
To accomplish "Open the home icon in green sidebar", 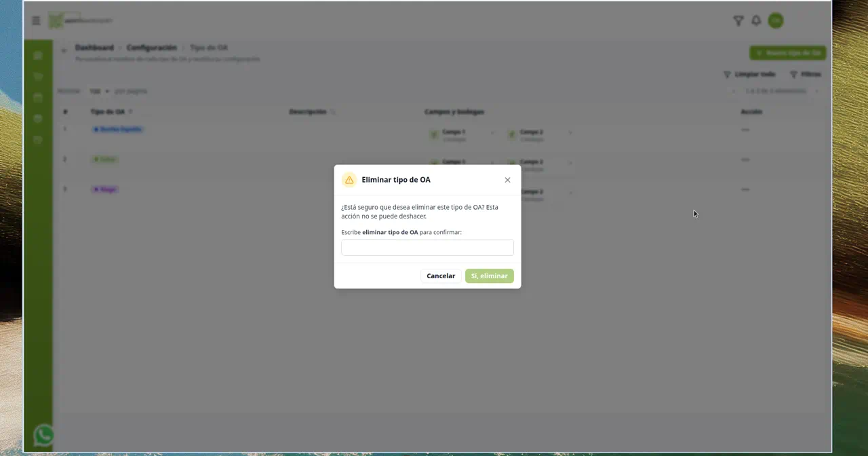I will (x=38, y=55).
